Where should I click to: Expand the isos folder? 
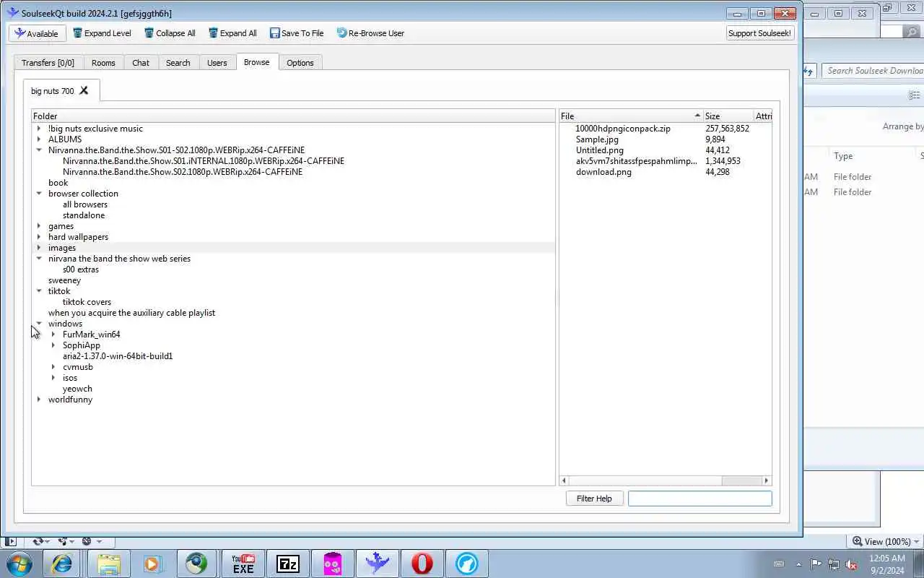53,378
